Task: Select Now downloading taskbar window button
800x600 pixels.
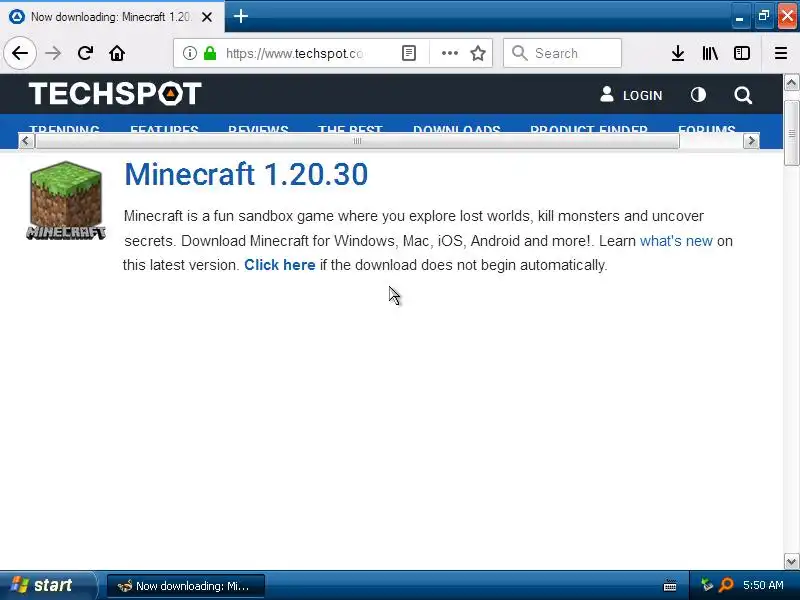Action: [186, 586]
